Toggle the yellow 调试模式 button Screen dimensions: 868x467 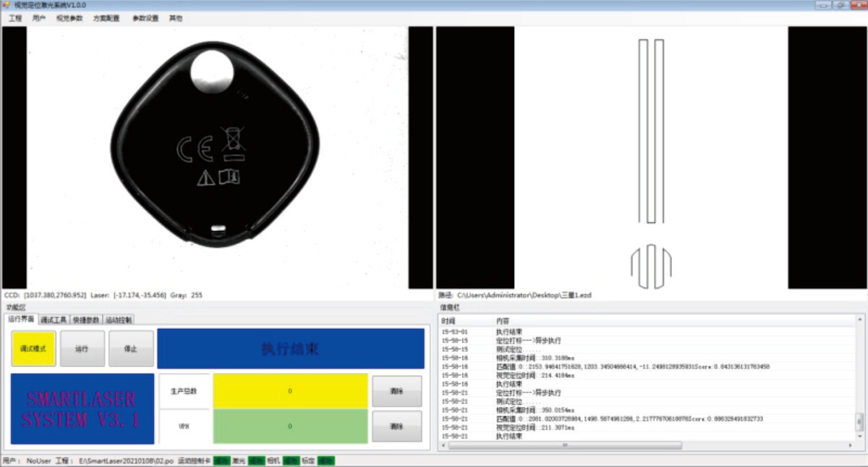33,349
